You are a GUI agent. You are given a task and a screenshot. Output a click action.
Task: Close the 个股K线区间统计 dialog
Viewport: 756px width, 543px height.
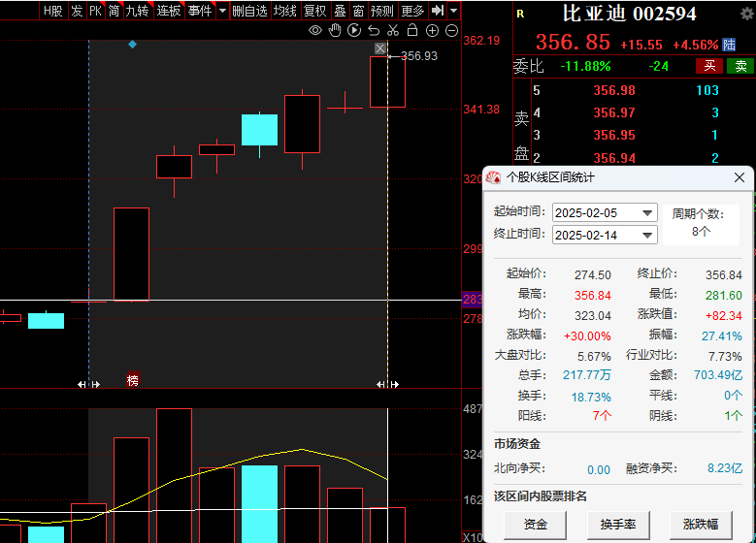pyautogui.click(x=740, y=177)
